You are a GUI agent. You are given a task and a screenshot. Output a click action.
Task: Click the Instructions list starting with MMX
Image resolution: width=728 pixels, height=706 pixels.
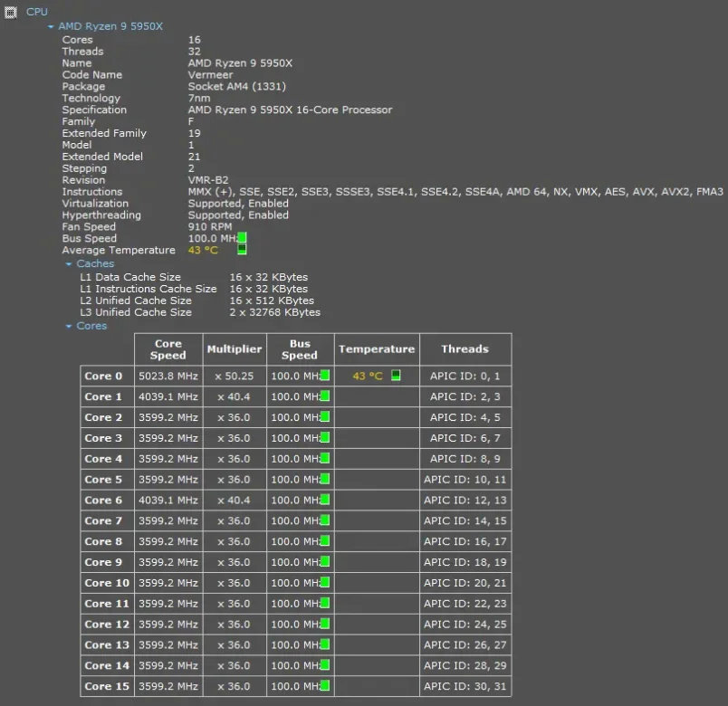[x=455, y=192]
